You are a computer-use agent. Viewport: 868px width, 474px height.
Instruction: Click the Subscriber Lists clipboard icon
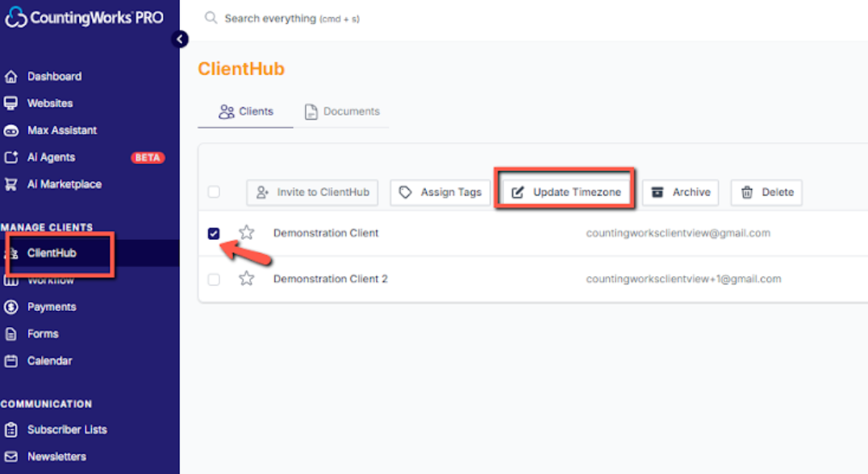[11, 430]
